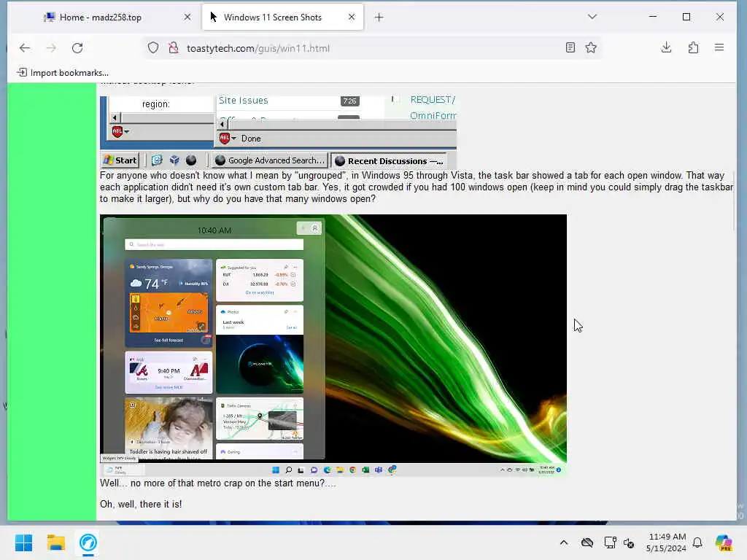Click the browser icon in taskbar

[88, 542]
